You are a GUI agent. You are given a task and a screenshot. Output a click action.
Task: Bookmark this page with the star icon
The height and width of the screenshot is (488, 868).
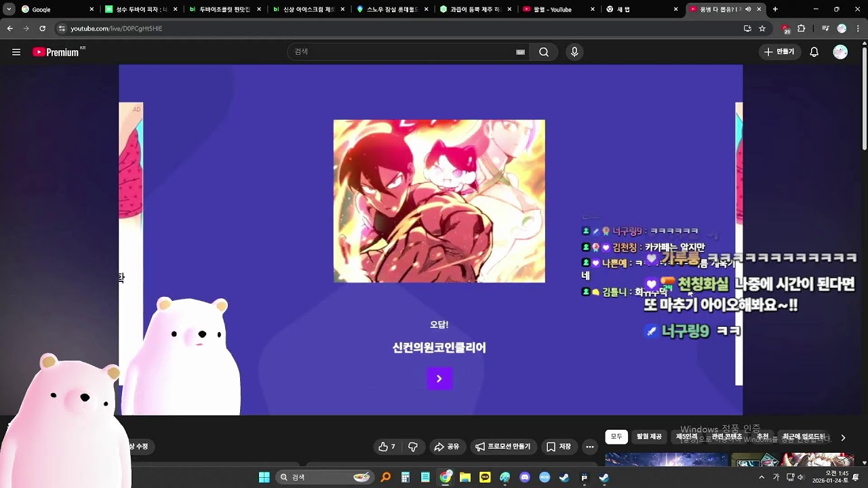coord(762,28)
